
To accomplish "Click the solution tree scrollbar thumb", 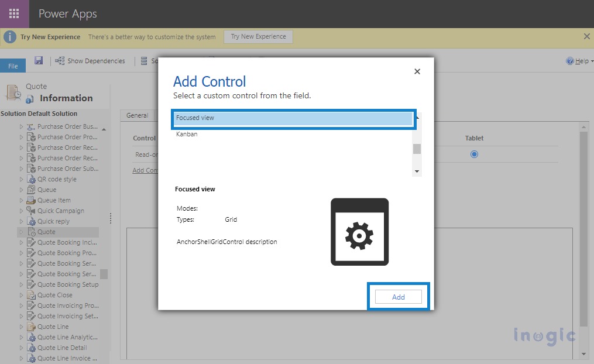I will pyautogui.click(x=104, y=274).
